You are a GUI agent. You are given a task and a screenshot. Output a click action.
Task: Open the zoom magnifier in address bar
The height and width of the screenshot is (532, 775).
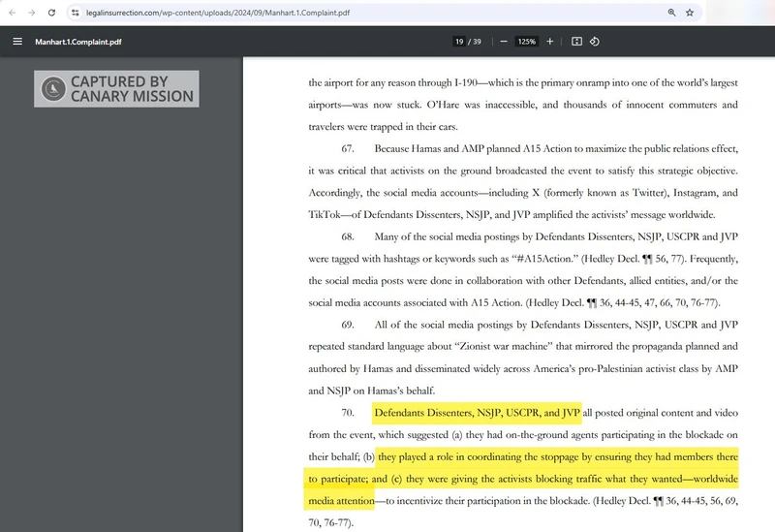coord(671,13)
